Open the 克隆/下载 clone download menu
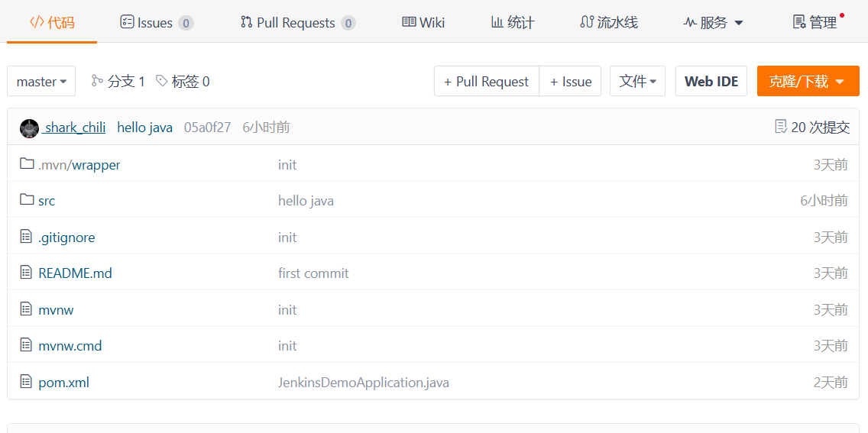 [x=808, y=81]
